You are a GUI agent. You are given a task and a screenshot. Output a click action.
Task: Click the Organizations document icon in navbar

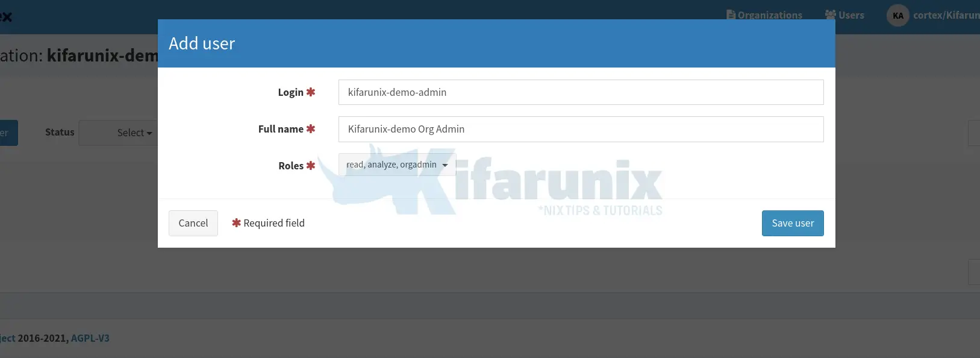[731, 14]
